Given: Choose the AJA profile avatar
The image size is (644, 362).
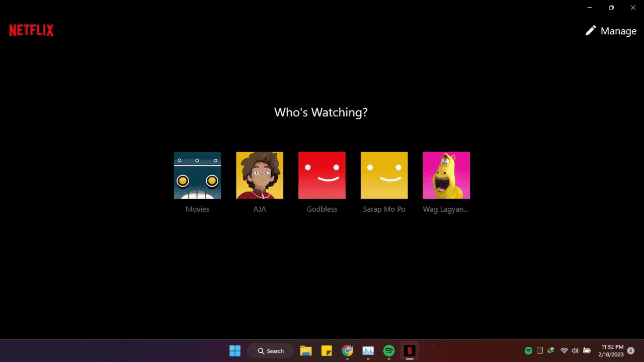Looking at the screenshot, I should tap(260, 175).
